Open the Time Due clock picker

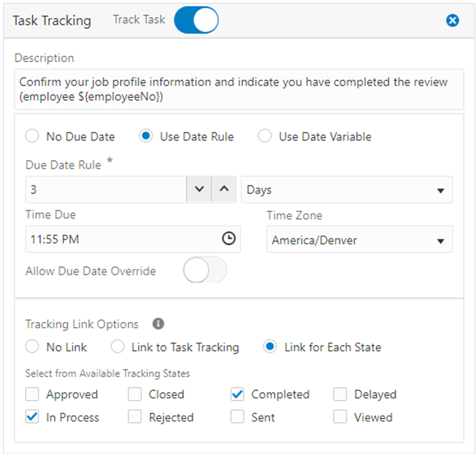point(229,239)
